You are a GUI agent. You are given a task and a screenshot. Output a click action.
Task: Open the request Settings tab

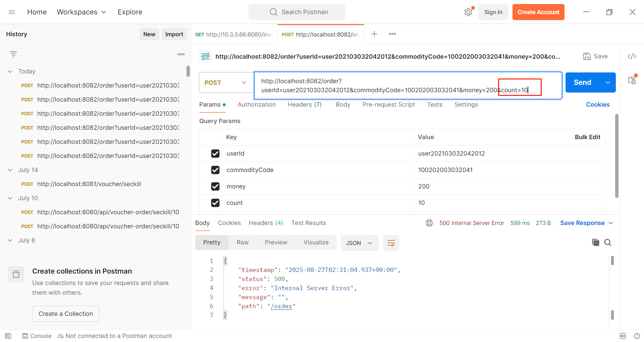click(x=466, y=105)
